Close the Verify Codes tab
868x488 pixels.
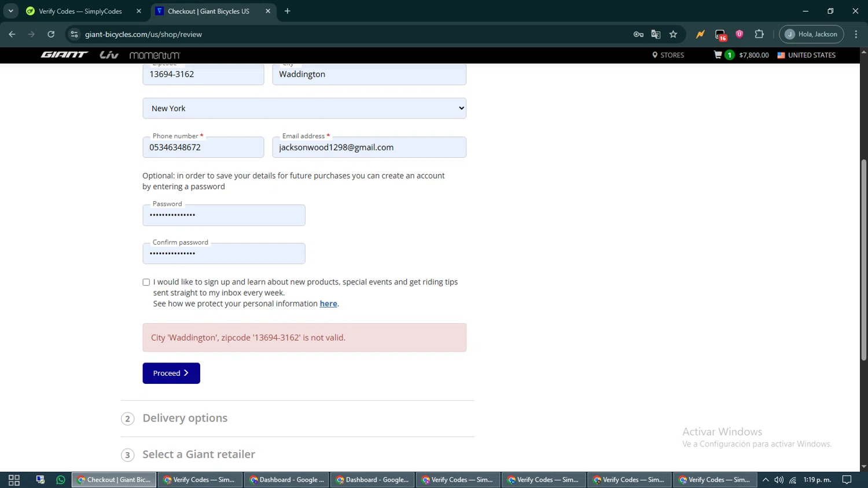(139, 11)
